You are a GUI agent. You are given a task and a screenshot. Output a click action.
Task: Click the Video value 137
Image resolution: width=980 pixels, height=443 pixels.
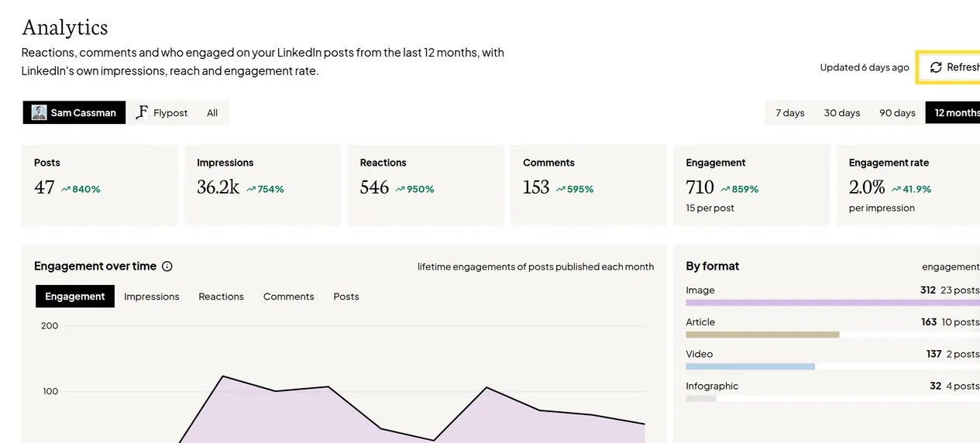click(x=934, y=354)
